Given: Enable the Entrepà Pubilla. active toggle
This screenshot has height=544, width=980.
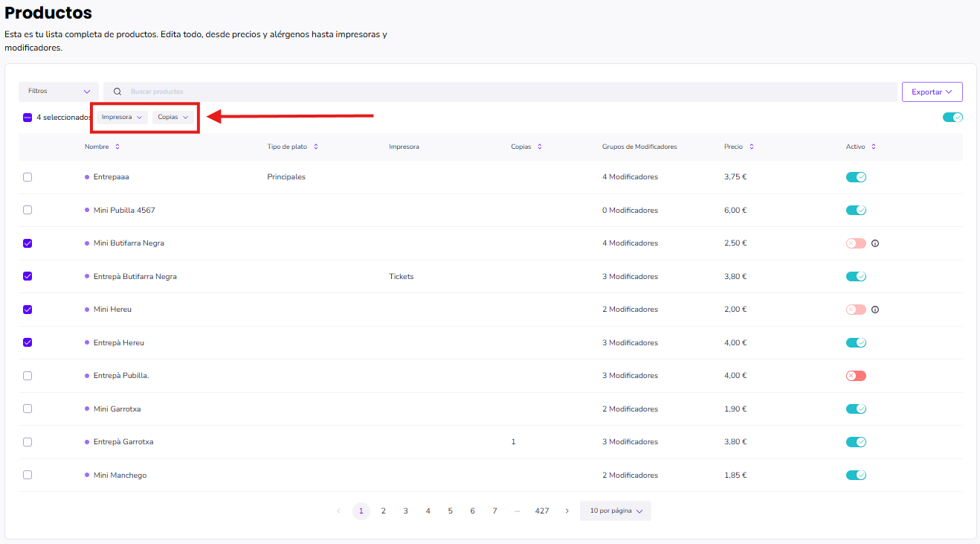Looking at the screenshot, I should click(856, 376).
